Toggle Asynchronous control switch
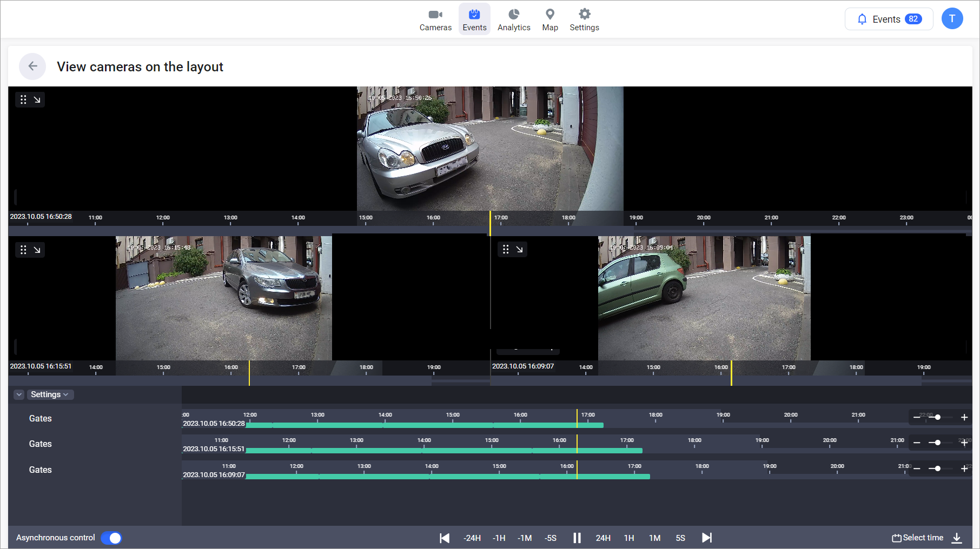This screenshot has height=549, width=980. (x=111, y=538)
